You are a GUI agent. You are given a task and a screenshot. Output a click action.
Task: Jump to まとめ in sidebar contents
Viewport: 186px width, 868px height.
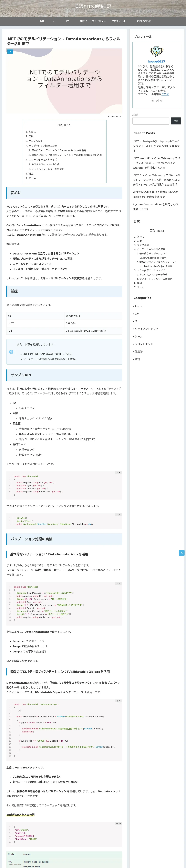pos(140,287)
